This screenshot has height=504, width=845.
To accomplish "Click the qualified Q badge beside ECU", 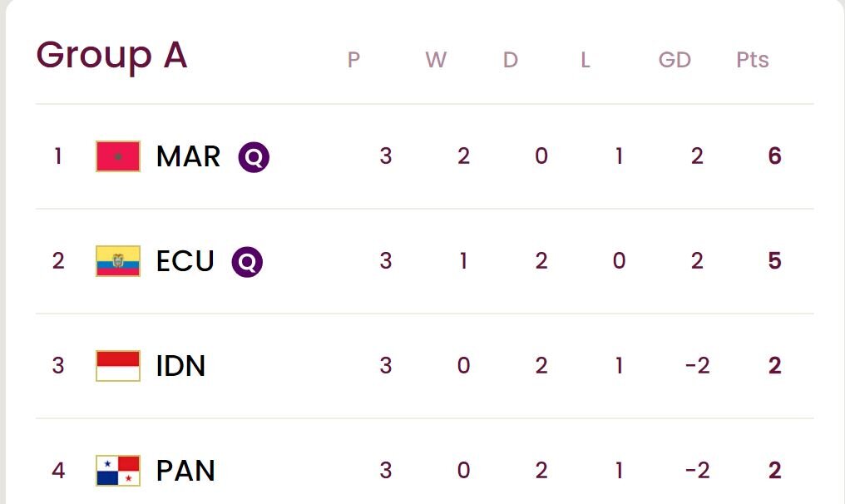I will point(247,261).
